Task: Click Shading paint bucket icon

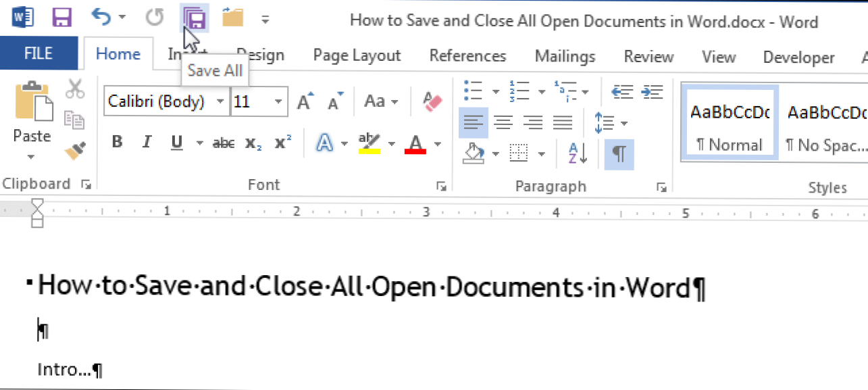Action: point(474,154)
